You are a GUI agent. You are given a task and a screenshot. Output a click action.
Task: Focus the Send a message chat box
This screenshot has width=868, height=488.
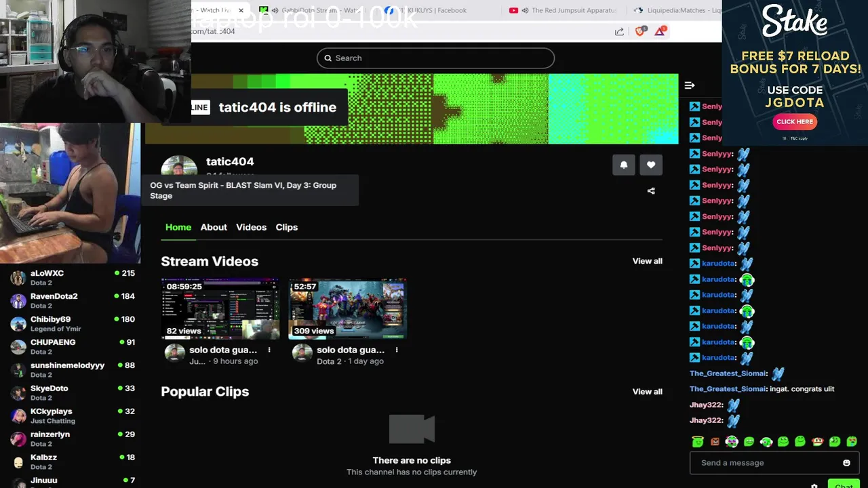coord(774,463)
